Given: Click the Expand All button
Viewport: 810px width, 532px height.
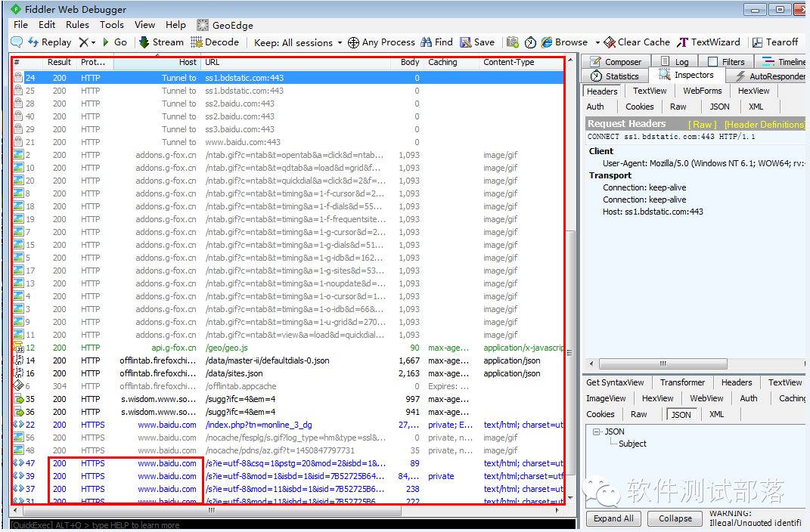Looking at the screenshot, I should [x=613, y=518].
